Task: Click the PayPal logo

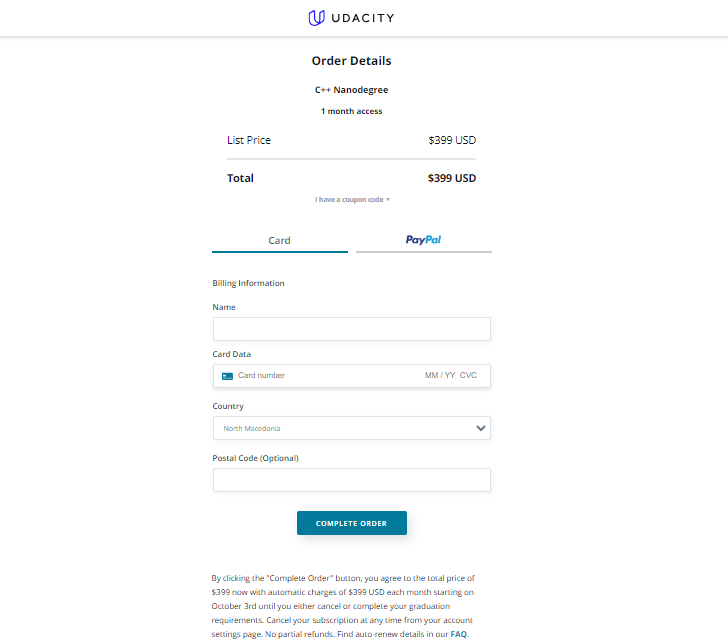Action: [423, 240]
